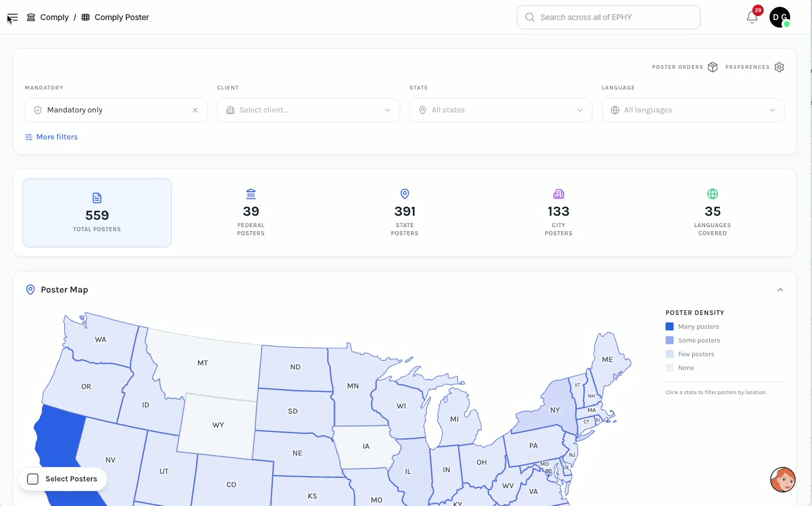Image resolution: width=812 pixels, height=506 pixels.
Task: Focus the Search across all of EPHY field
Action: (x=609, y=17)
